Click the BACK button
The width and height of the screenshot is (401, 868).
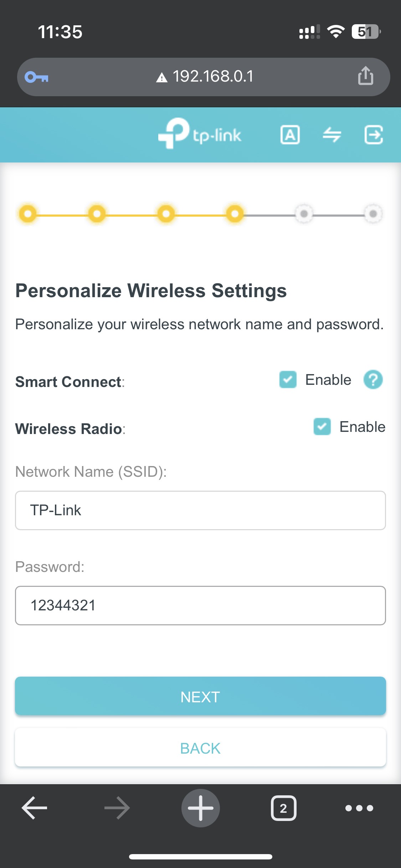coord(200,748)
